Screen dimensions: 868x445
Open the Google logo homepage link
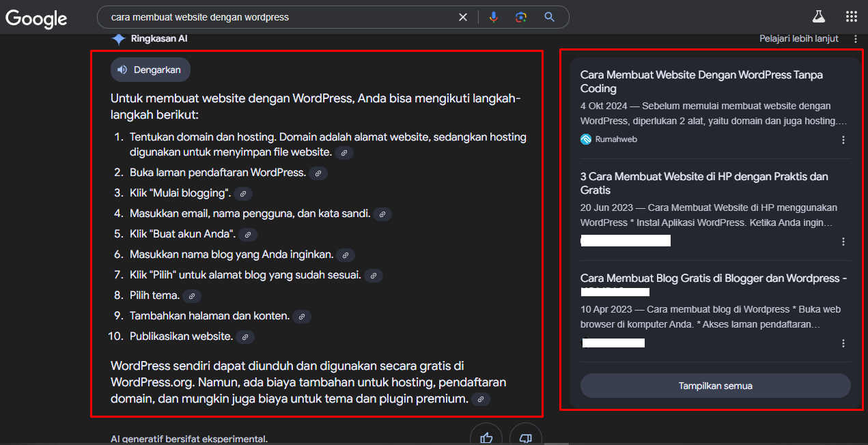coord(36,18)
